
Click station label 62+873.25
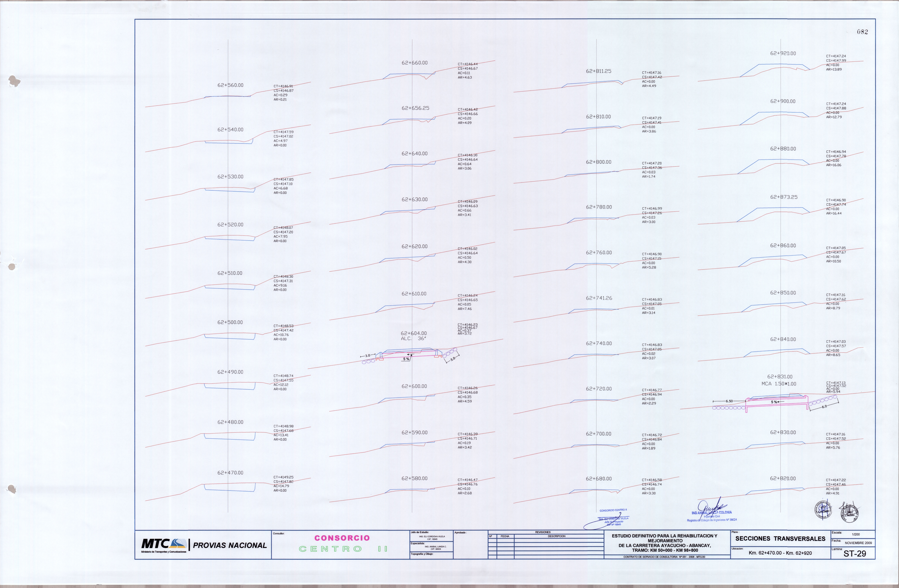[x=784, y=197]
